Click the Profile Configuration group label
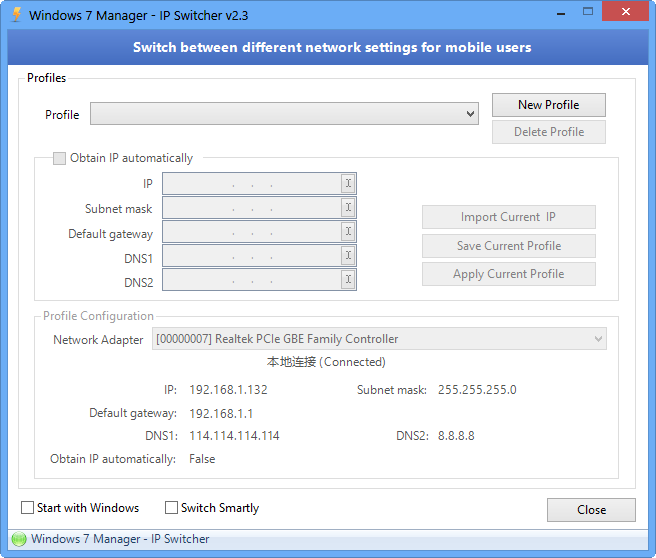 98,316
